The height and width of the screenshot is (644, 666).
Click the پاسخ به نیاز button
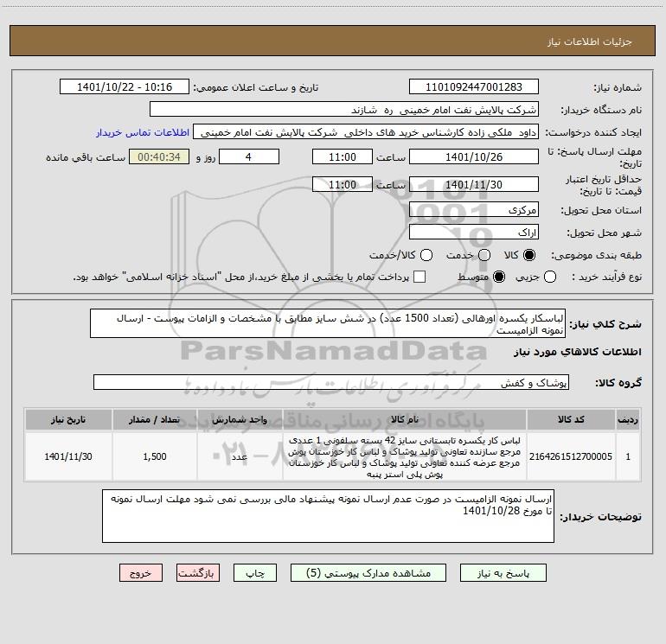(503, 573)
